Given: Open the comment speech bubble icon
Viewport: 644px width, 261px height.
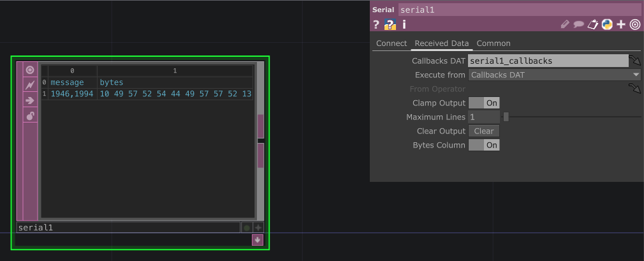Looking at the screenshot, I should [579, 25].
